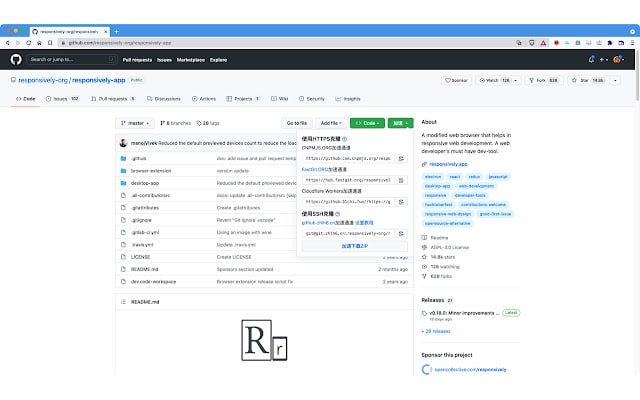
Task: Click the Go to file button
Action: [297, 122]
